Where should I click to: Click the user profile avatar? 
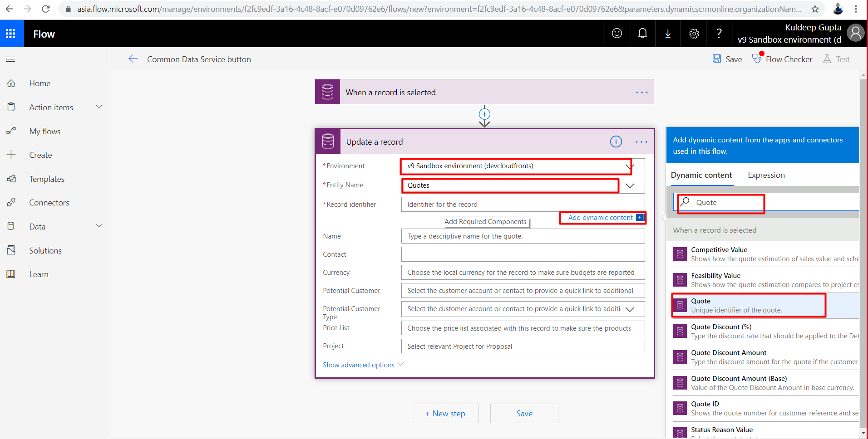855,33
